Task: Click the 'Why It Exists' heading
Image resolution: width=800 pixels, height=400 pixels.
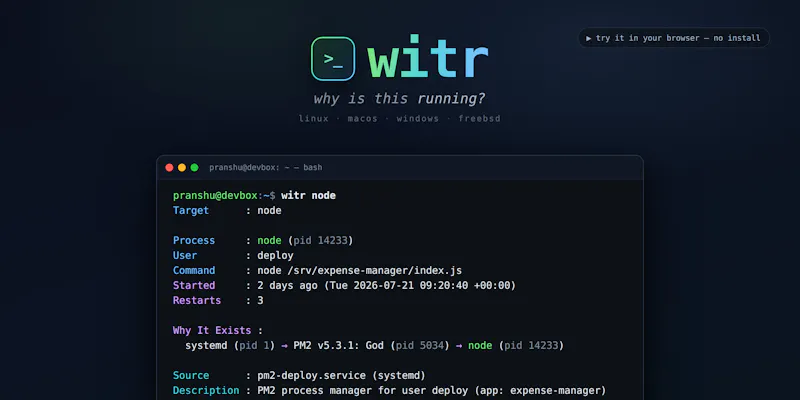Action: coord(212,330)
